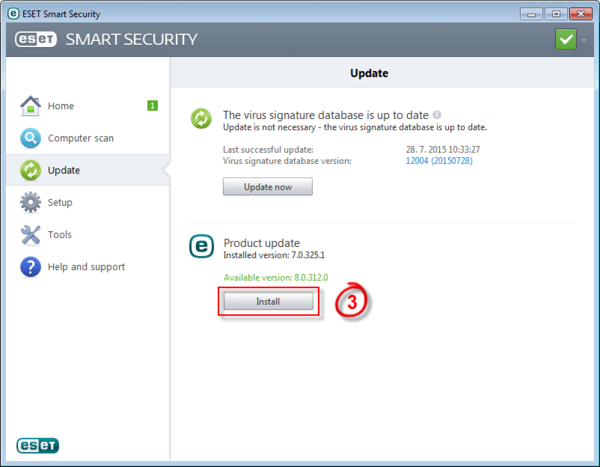Click the Home house icon
The height and width of the screenshot is (467, 600).
(x=31, y=106)
